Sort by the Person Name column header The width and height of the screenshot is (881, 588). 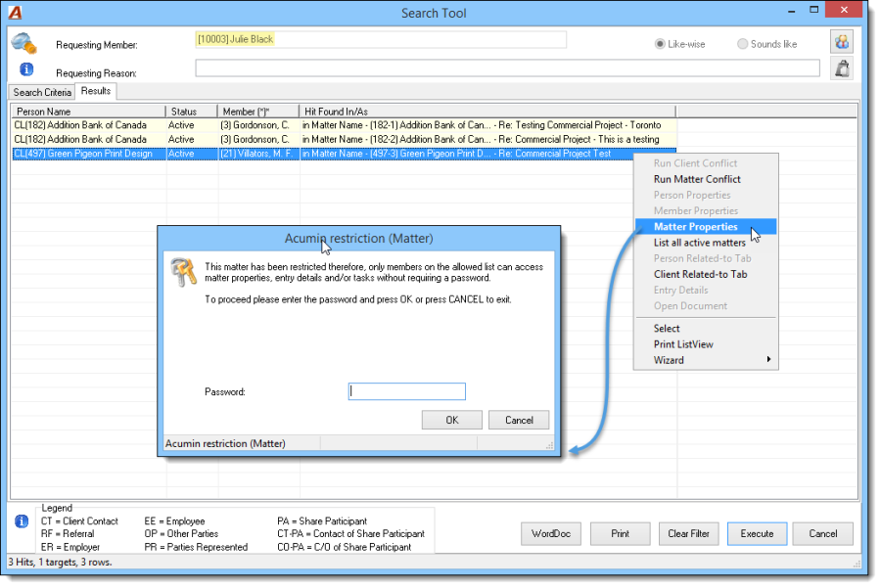89,112
